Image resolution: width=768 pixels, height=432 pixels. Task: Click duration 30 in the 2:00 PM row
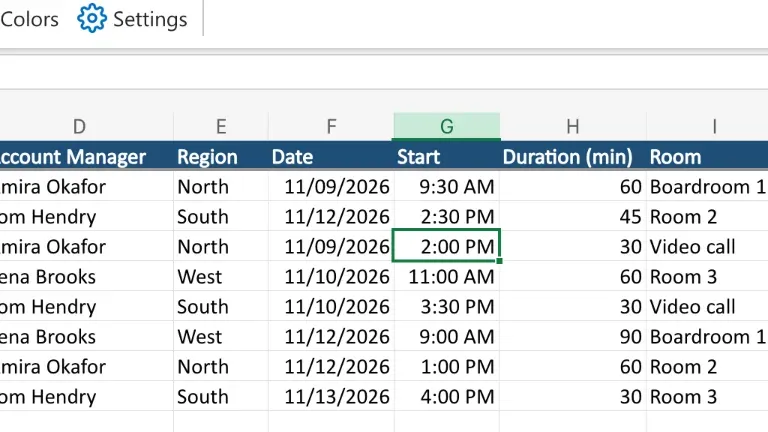pos(573,246)
